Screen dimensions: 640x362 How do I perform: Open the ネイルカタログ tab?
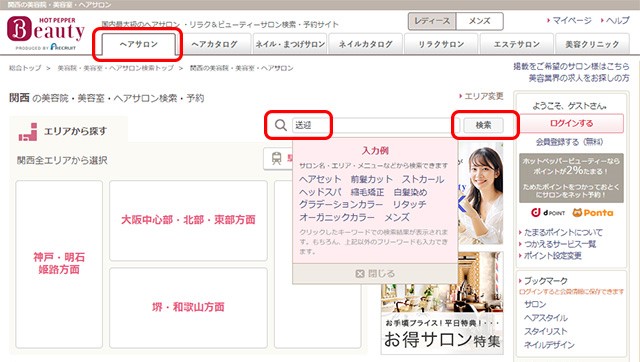365,44
